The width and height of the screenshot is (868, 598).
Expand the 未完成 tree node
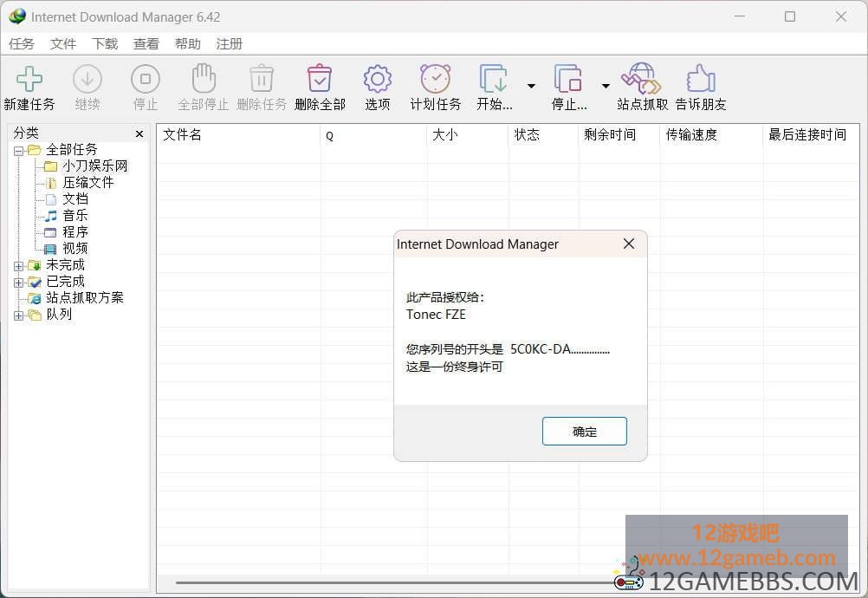click(18, 266)
